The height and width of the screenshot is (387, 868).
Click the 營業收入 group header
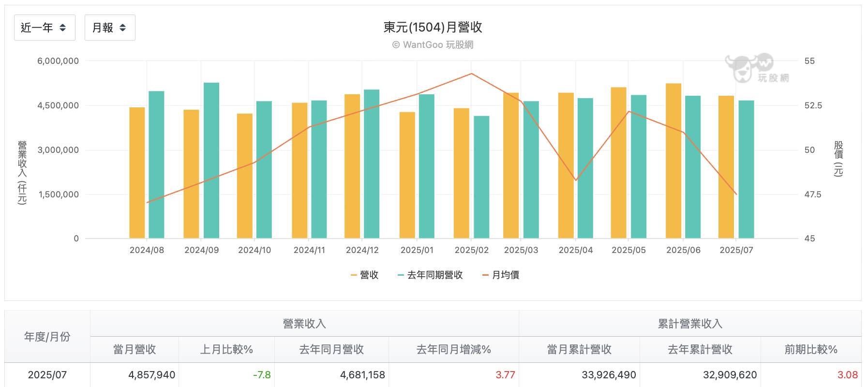click(x=304, y=324)
